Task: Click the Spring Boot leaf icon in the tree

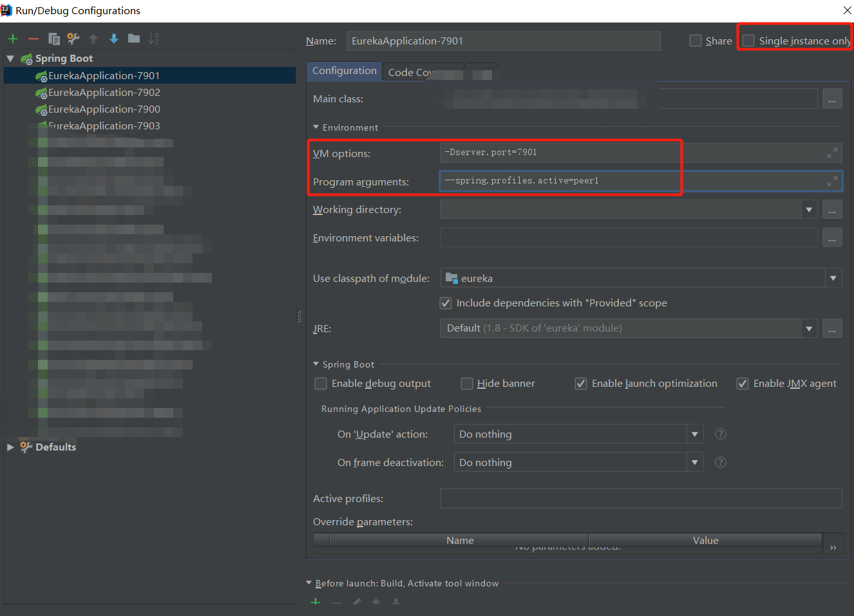Action: tap(26, 59)
